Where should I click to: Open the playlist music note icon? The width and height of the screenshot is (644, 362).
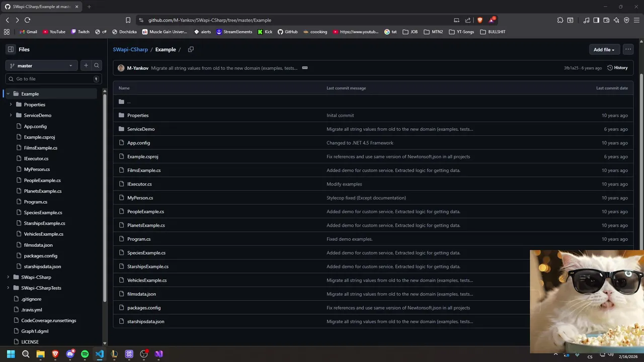(x=586, y=20)
